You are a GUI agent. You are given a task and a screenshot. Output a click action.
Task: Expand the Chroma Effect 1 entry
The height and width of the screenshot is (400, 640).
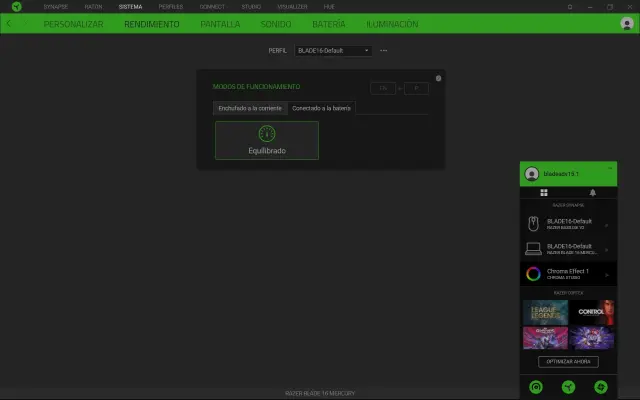point(606,273)
